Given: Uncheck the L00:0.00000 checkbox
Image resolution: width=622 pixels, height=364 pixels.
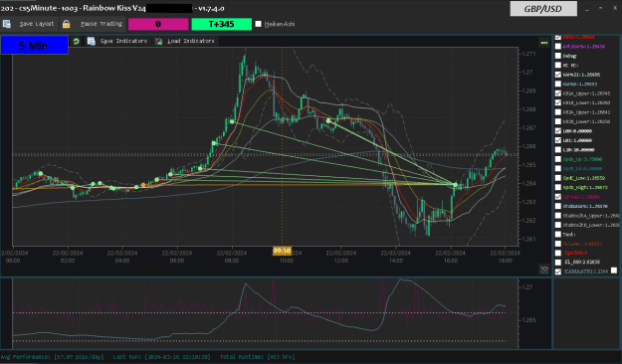Looking at the screenshot, I should pyautogui.click(x=558, y=131).
